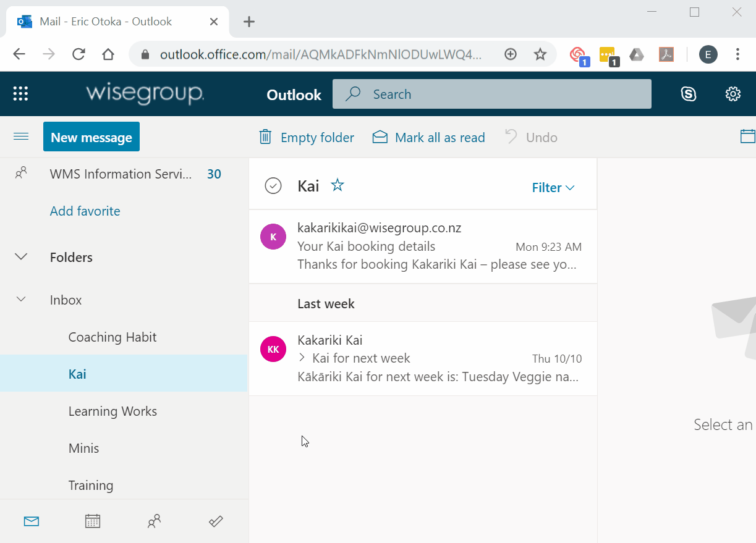Click in the Search box
Viewport: 756px width, 543px height.
(x=492, y=94)
